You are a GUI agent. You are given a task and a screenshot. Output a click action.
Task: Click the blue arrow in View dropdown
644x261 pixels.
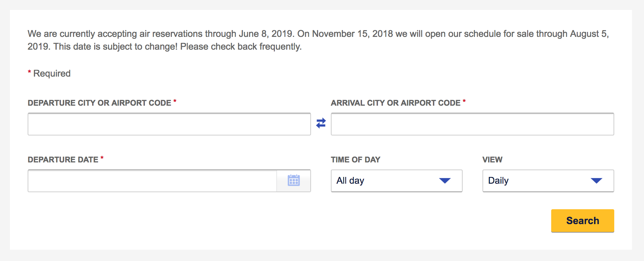596,181
